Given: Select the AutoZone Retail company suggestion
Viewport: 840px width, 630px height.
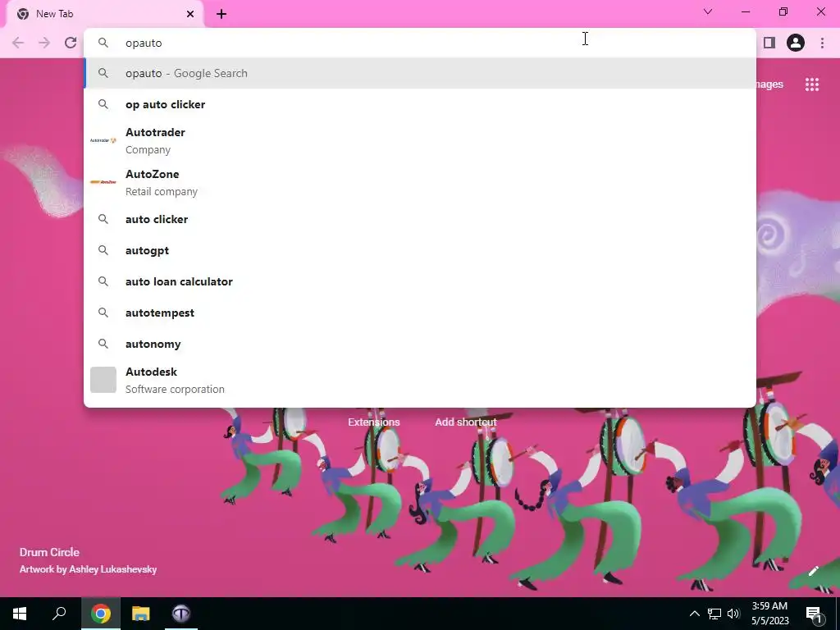Looking at the screenshot, I should coord(420,183).
